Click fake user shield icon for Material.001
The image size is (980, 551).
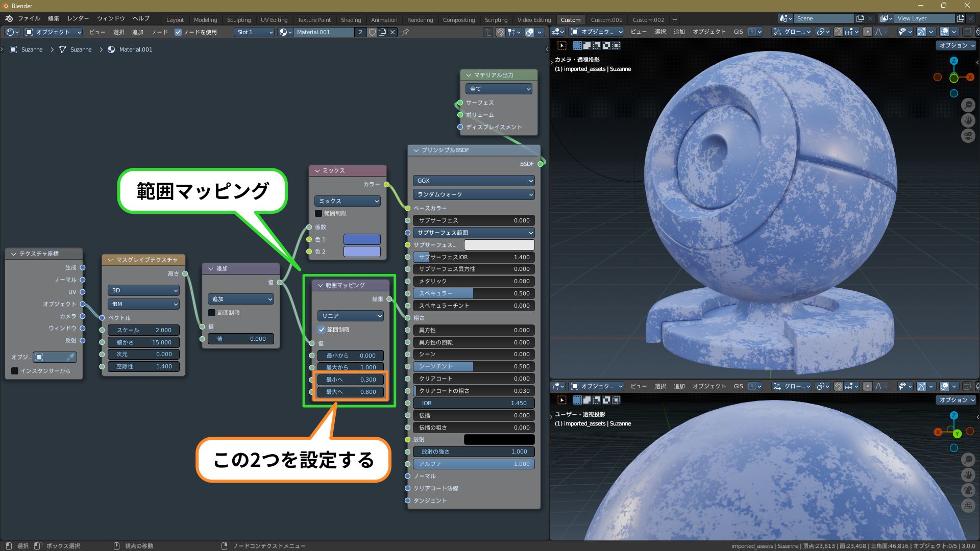tap(372, 32)
